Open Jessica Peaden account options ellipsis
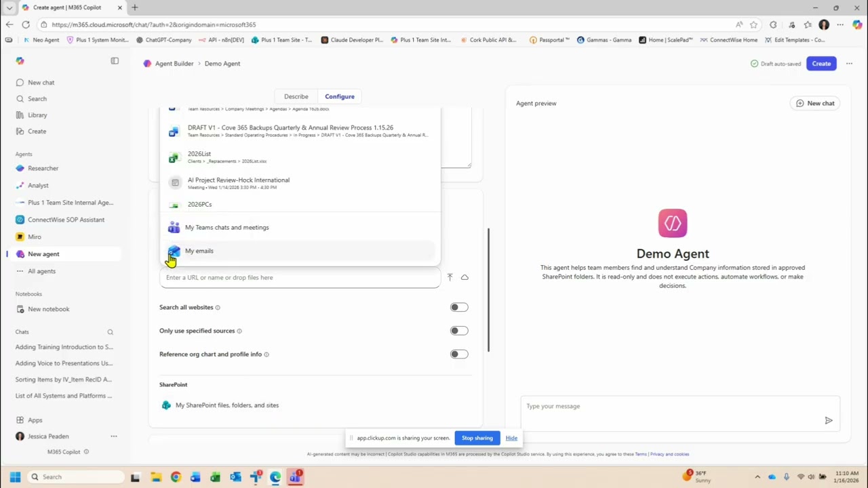Image resolution: width=868 pixels, height=488 pixels. (114, 436)
